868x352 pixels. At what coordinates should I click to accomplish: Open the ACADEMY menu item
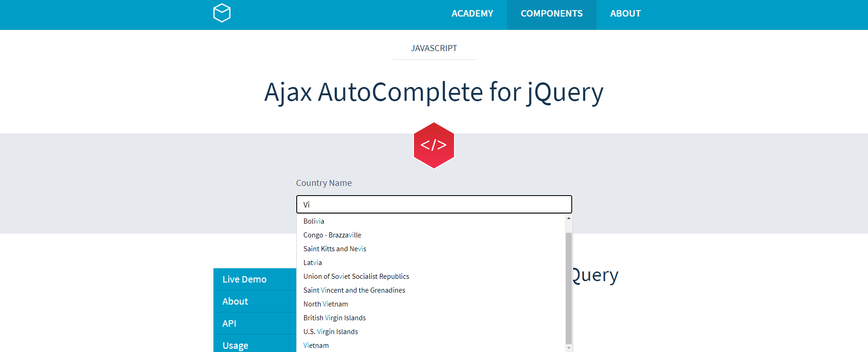pos(472,14)
